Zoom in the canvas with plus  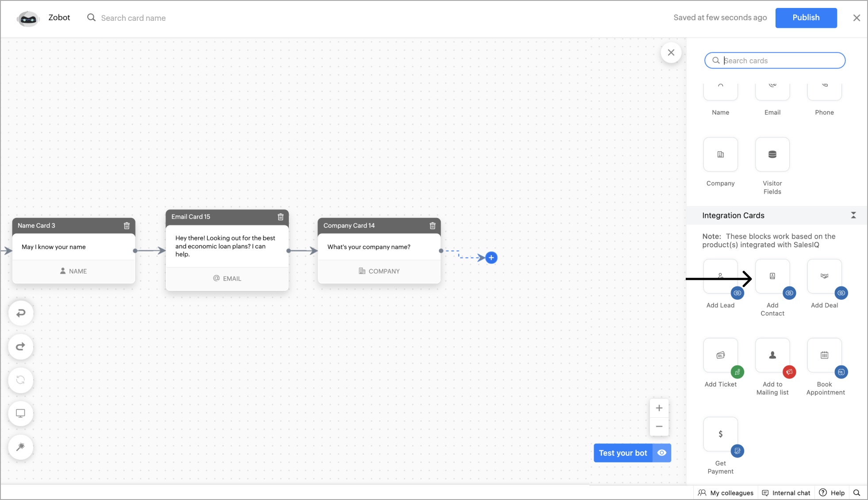click(659, 408)
